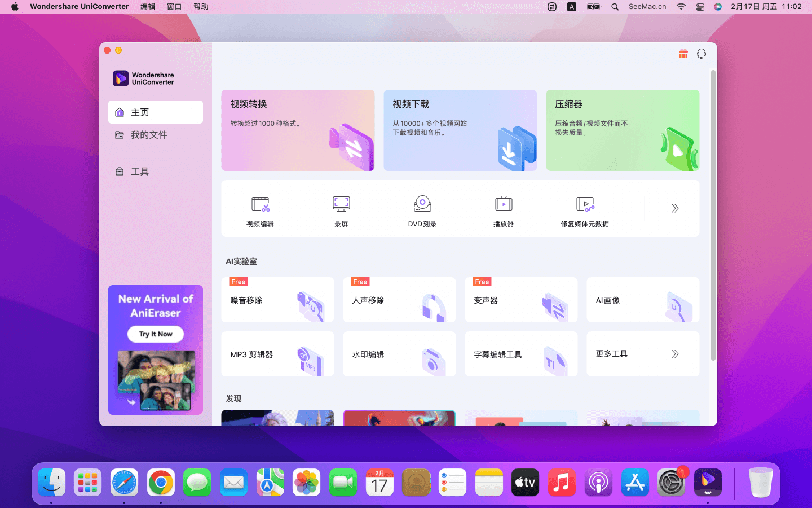
Task: Launch Google Chrome from the Dock
Action: 161,483
